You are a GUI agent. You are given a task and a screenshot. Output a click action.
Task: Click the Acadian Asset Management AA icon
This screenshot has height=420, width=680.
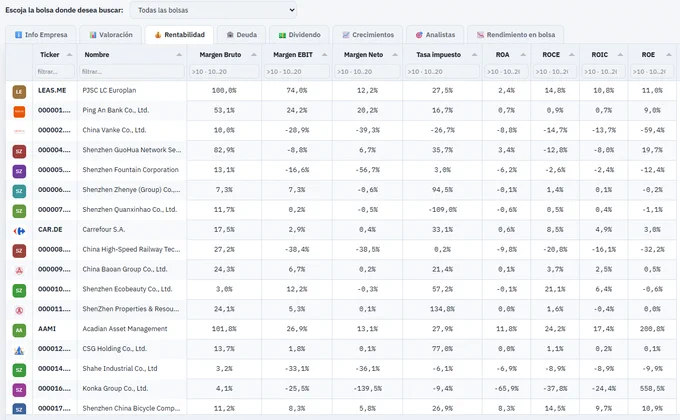click(x=19, y=330)
